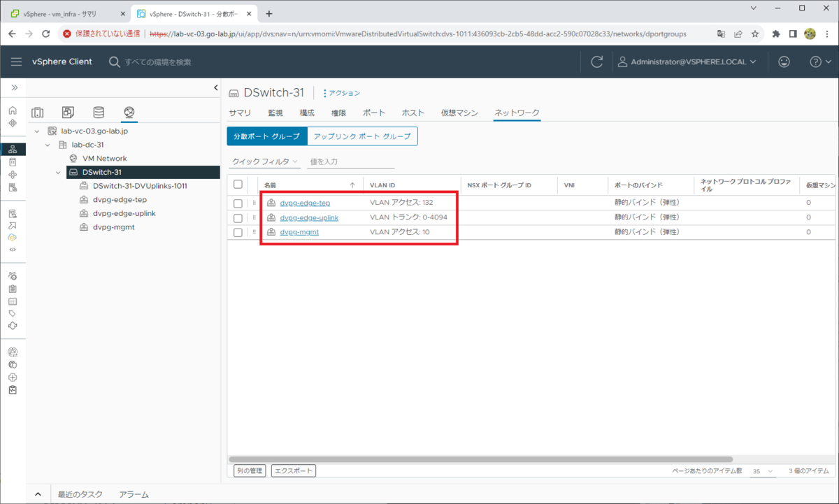
Task: Open Administrator@VSPHERE.LOCAL user menu
Action: pos(687,62)
